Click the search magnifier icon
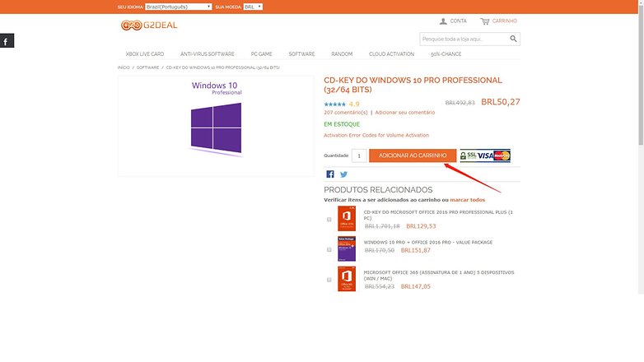 click(x=513, y=39)
